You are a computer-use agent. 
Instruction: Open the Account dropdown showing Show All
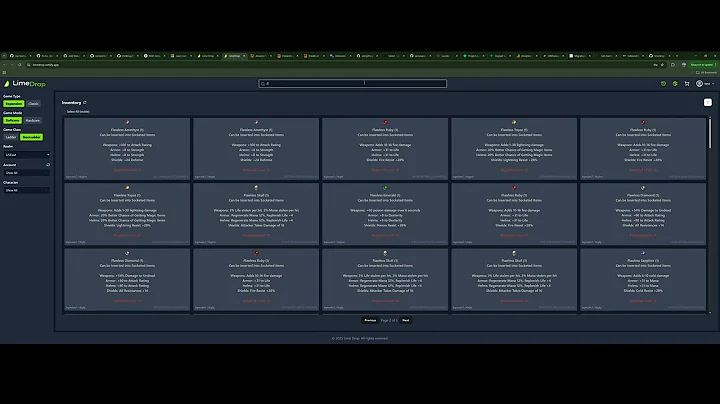(x=27, y=173)
